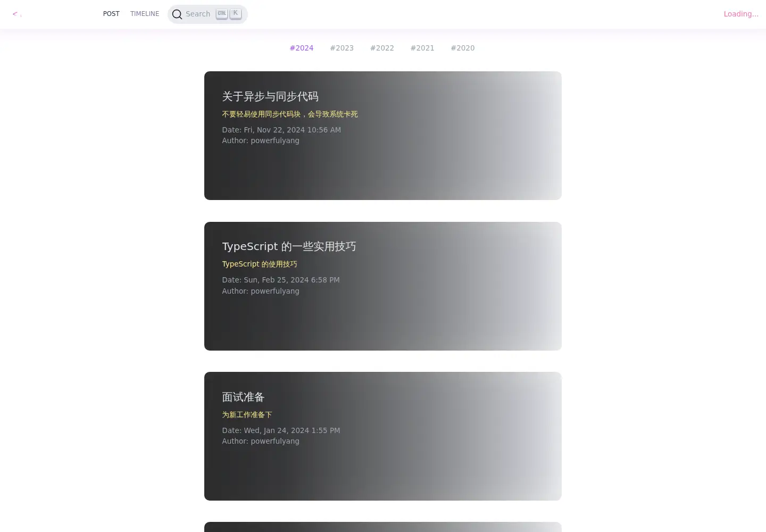The width and height of the screenshot is (766, 532).
Task: Click the Loading... text at top right
Action: pos(741,14)
